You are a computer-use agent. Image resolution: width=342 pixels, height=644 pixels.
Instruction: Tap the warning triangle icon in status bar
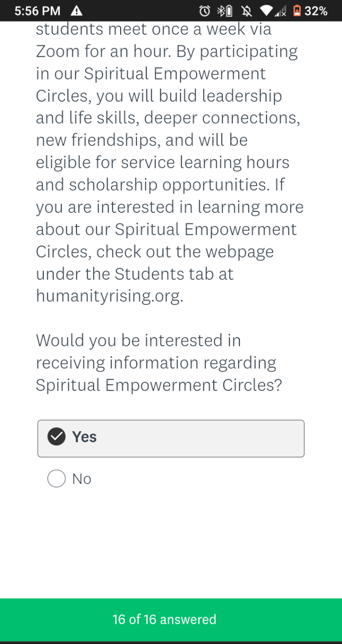coord(76,11)
